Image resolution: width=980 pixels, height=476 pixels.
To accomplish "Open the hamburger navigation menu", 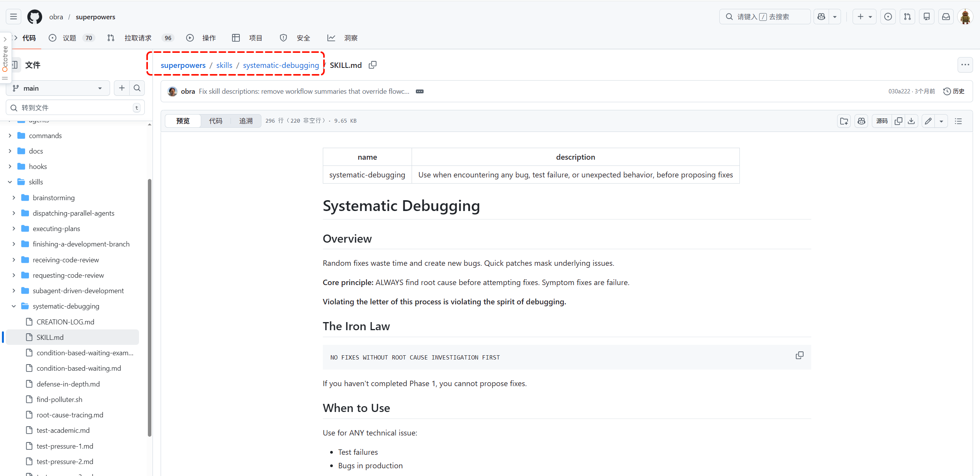I will [x=14, y=17].
